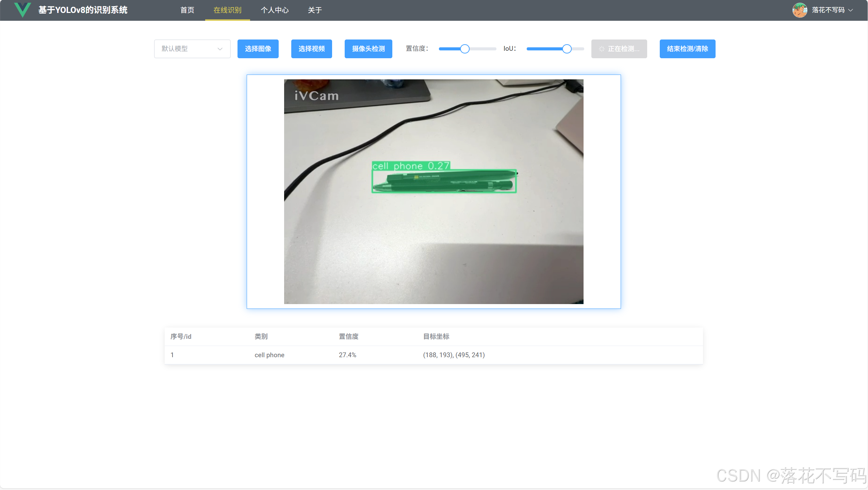Click the 置信度 slider handle

click(465, 49)
